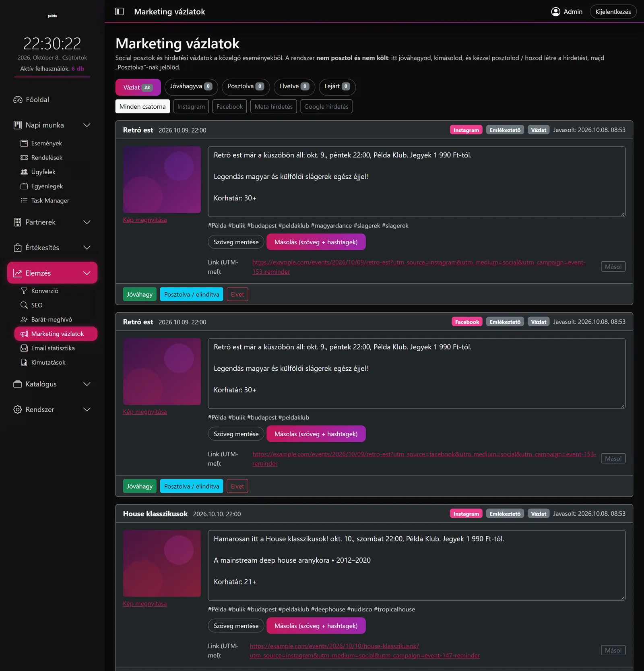Switch to Lejárt status tab
The image size is (644, 671).
(x=337, y=87)
